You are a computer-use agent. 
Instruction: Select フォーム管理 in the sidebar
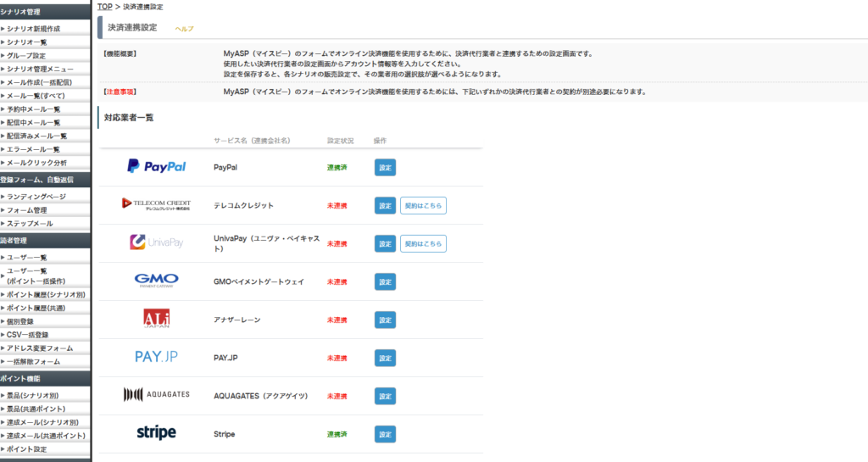coord(26,210)
